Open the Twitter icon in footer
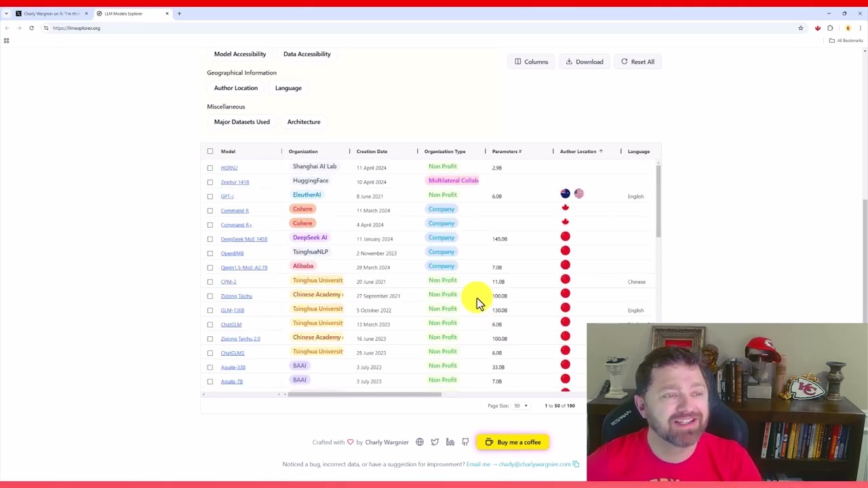The image size is (868, 488). coord(435,442)
